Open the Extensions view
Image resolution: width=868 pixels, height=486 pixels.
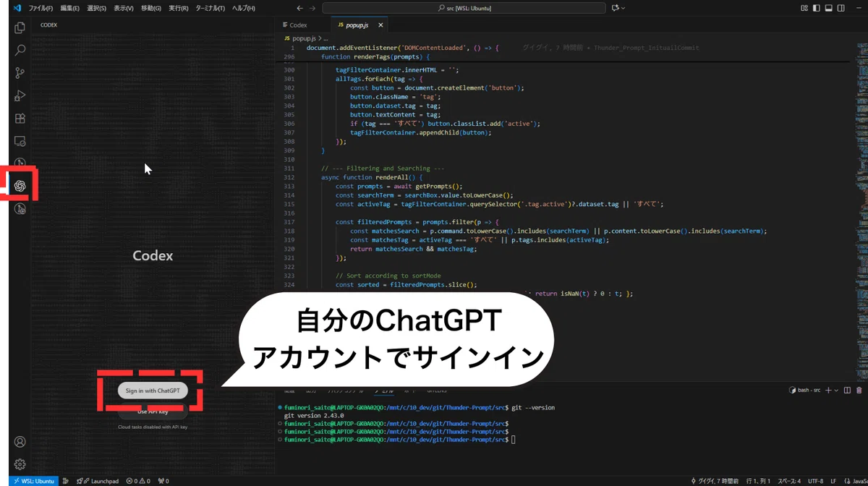coord(20,119)
